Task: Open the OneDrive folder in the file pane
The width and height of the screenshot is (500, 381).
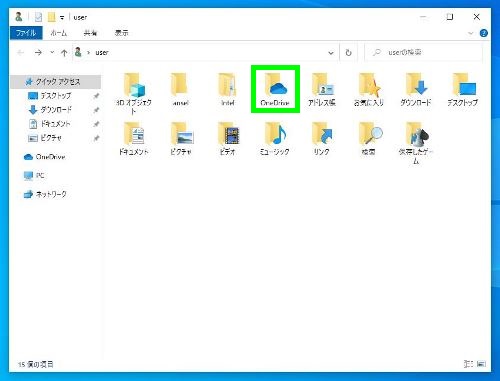Action: pyautogui.click(x=275, y=89)
